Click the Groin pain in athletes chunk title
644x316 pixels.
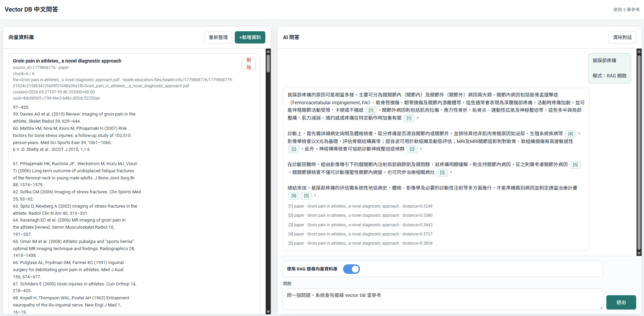[67, 61]
